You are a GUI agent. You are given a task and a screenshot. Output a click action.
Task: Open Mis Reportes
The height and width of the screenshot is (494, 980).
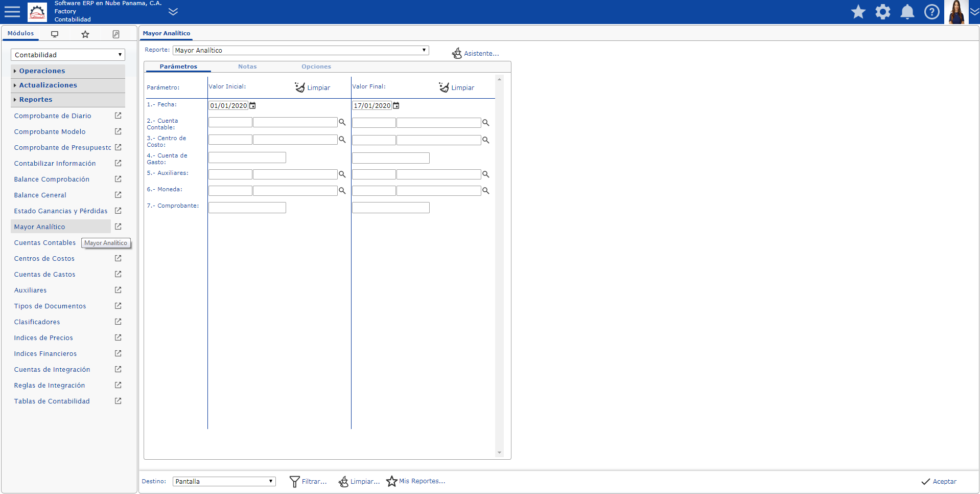click(416, 481)
